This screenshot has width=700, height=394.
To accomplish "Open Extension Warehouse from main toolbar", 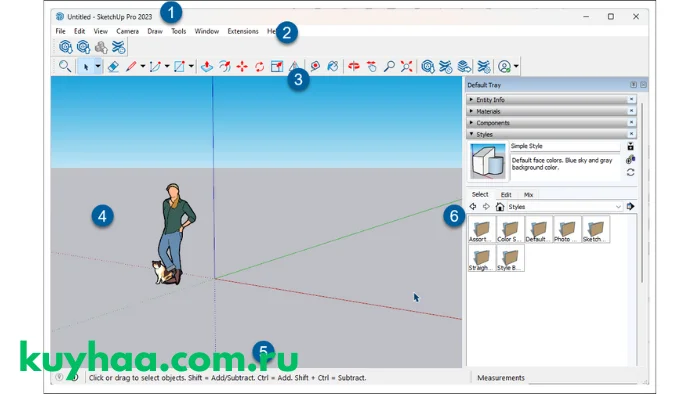I will pos(446,66).
